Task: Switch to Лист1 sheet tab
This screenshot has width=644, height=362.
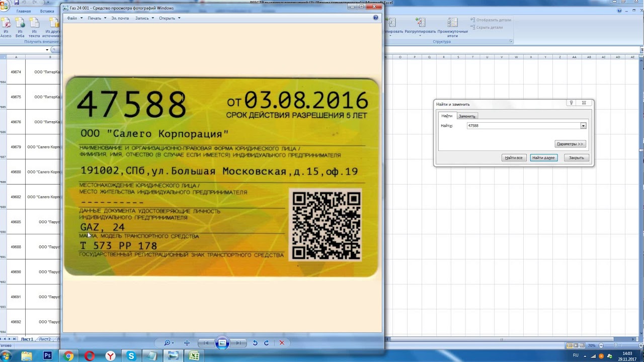Action: click(x=27, y=339)
